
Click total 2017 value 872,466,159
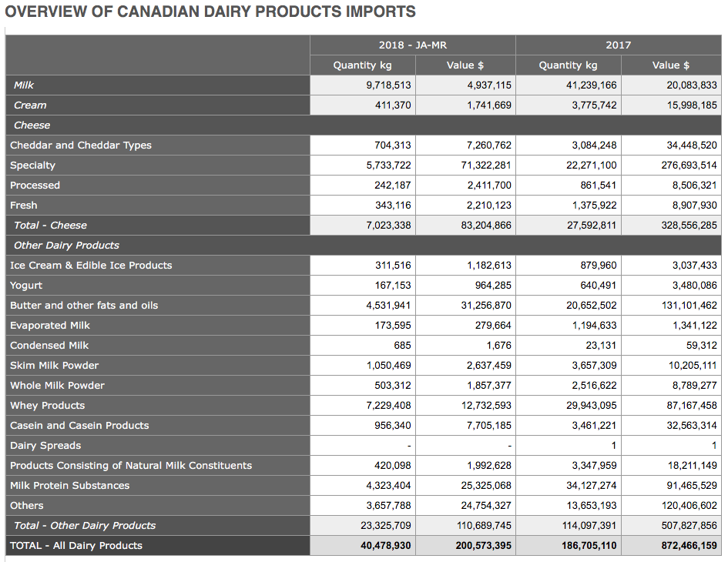coord(689,545)
